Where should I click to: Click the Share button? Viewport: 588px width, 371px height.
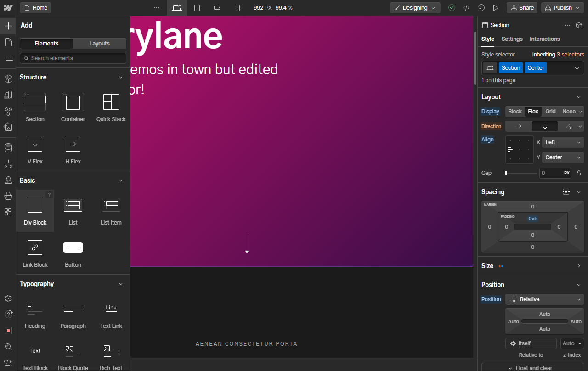tap(522, 8)
